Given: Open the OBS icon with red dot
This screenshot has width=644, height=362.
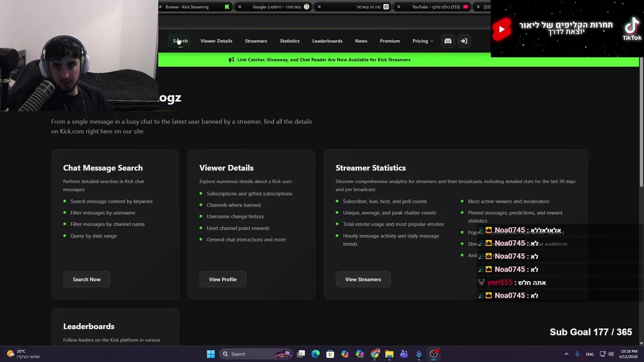Looking at the screenshot, I should point(434,354).
